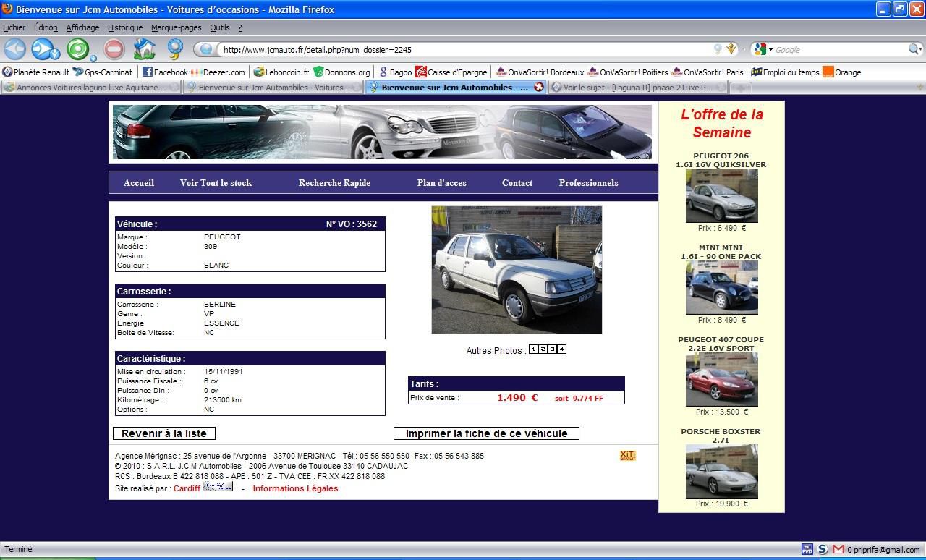926x560 pixels.
Task: Show photo number 3
Action: [x=552, y=349]
